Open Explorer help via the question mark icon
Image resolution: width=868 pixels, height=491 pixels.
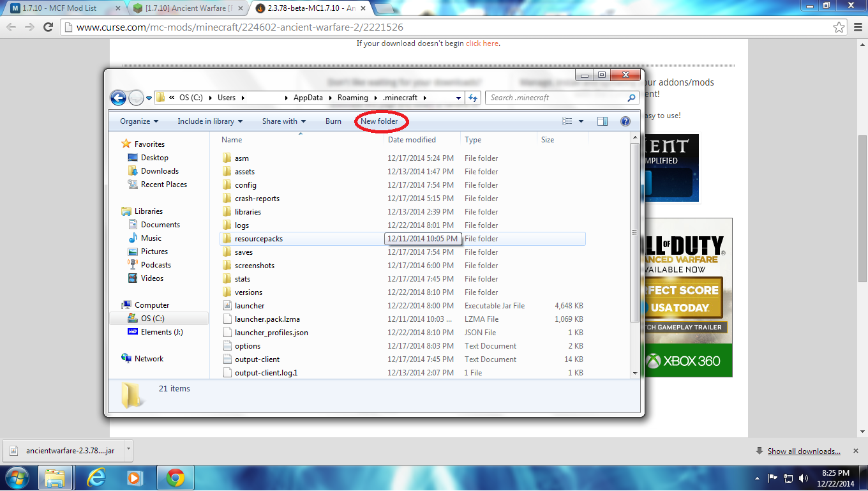(625, 121)
